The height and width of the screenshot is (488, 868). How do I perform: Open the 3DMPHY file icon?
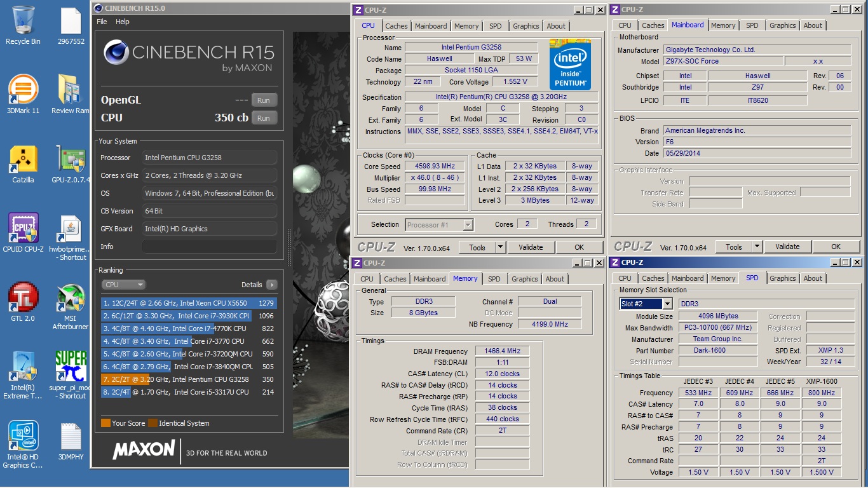click(x=71, y=440)
